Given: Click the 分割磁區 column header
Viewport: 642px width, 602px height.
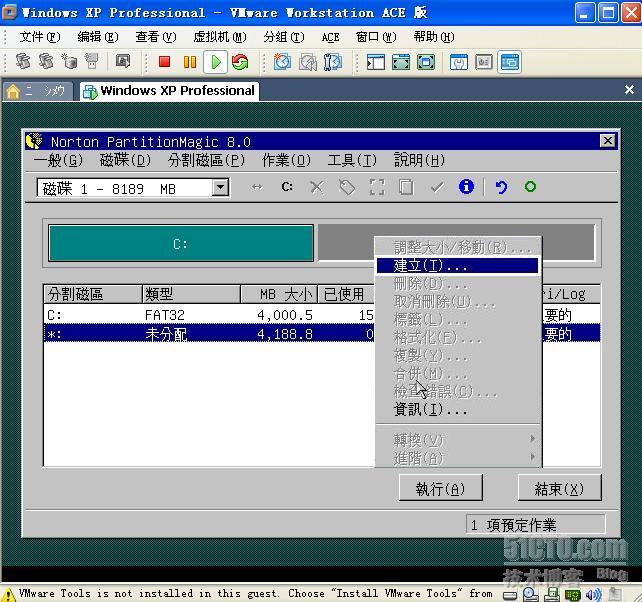Looking at the screenshot, I should click(x=93, y=294).
